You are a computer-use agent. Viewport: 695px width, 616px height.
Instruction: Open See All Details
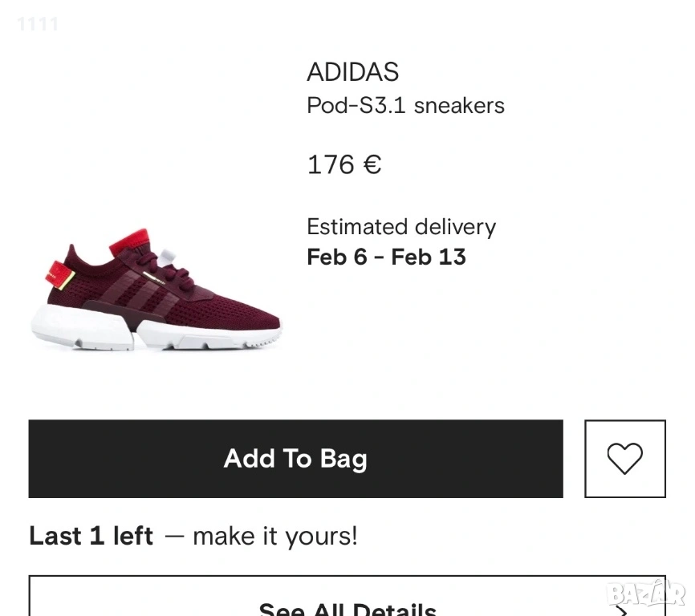347,607
